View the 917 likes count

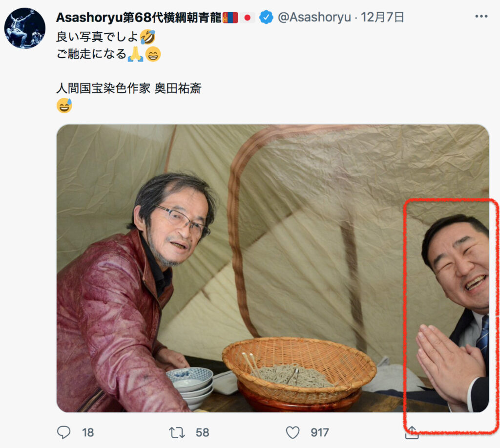point(319,433)
